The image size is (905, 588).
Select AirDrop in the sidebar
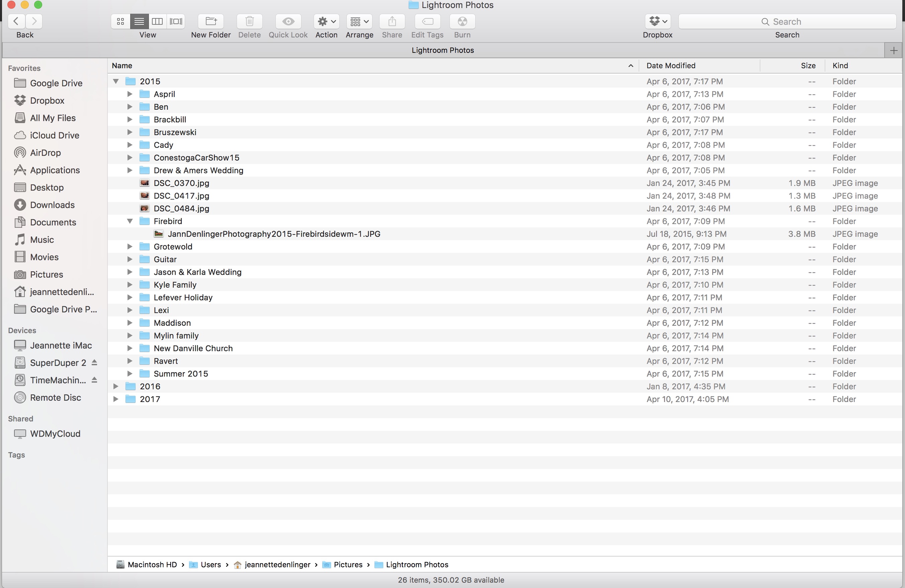(x=45, y=153)
